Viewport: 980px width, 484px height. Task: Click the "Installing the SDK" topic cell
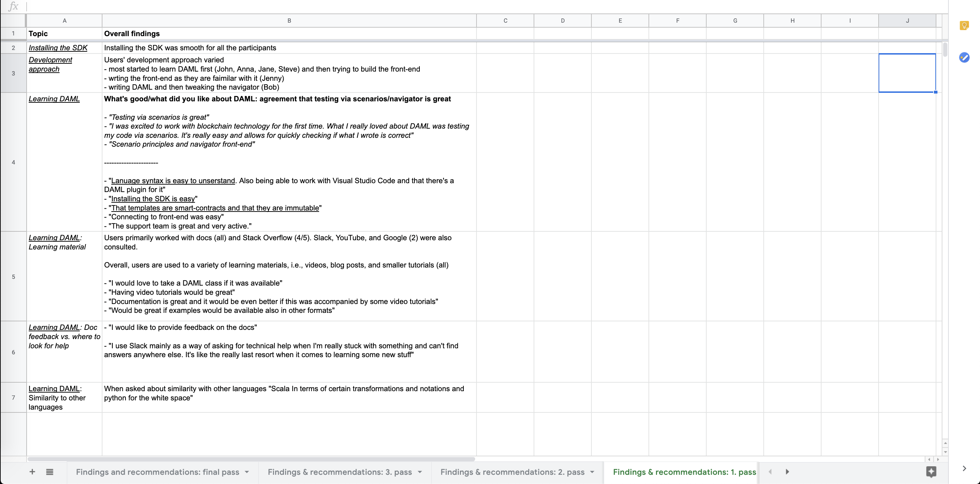point(64,48)
